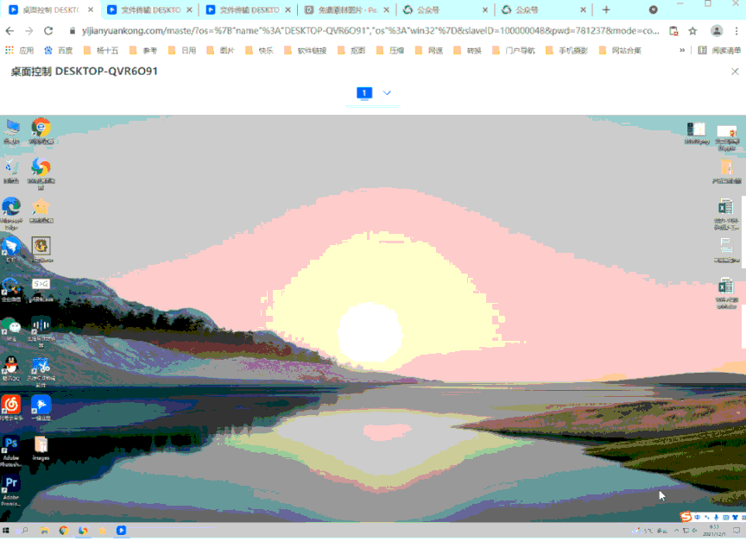The width and height of the screenshot is (746, 560).
Task: Click remote Windows Start button
Action: point(6,531)
